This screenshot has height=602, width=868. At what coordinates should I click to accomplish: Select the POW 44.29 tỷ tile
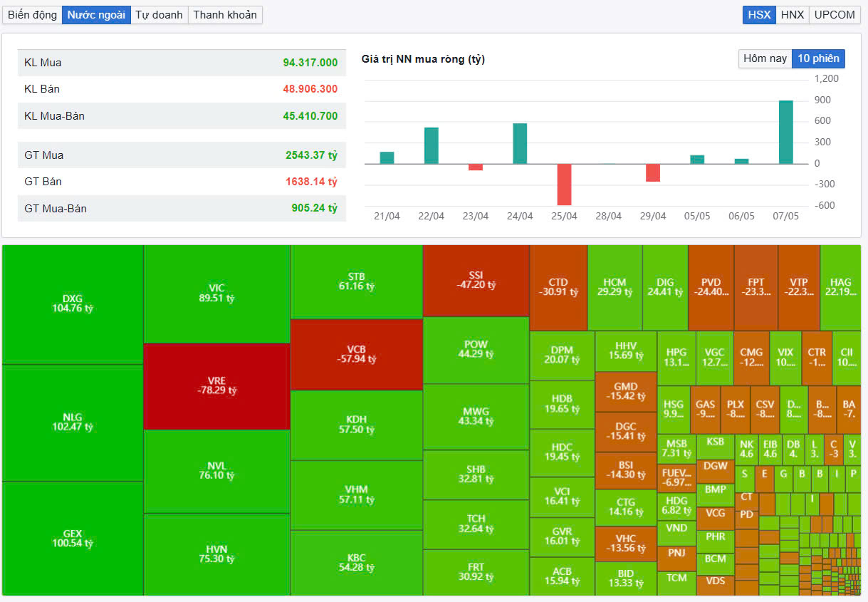coord(476,350)
